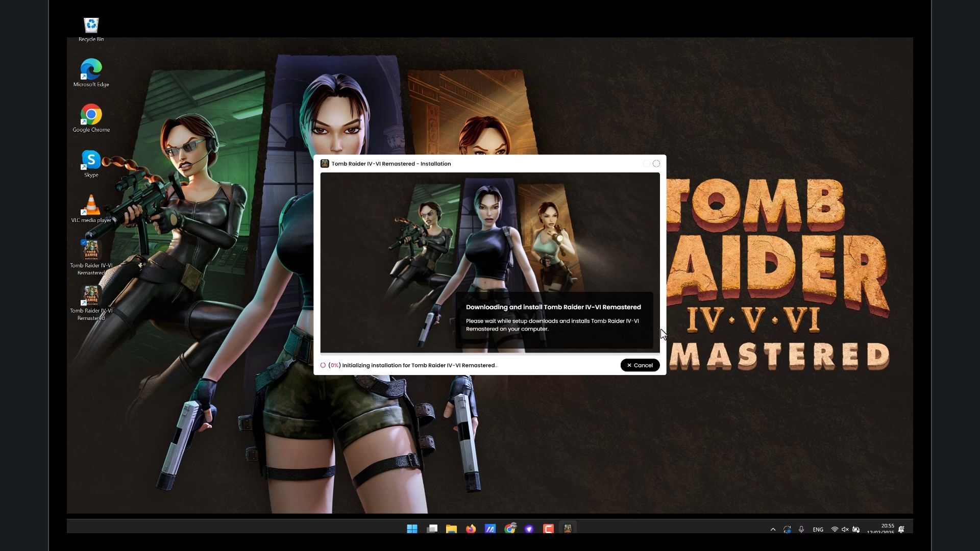The width and height of the screenshot is (980, 551).
Task: Launch Firefox from the taskbar
Action: (x=471, y=529)
